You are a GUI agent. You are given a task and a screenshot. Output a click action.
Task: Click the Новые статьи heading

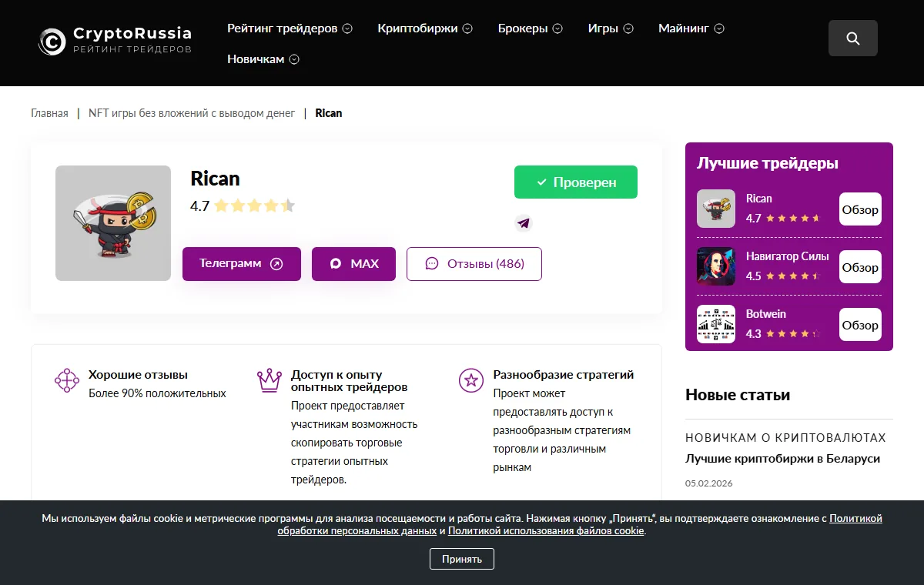pyautogui.click(x=738, y=395)
